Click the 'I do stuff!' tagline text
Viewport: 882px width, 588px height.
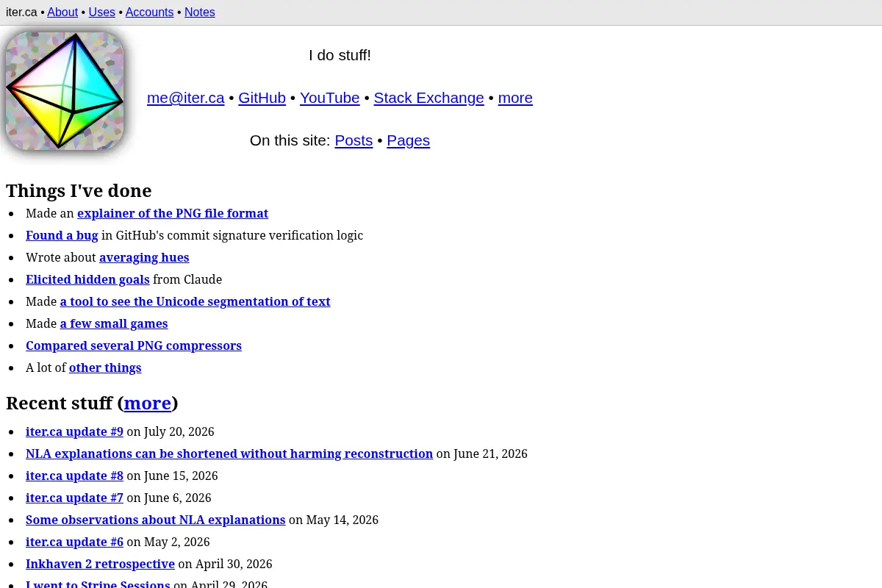tap(340, 55)
